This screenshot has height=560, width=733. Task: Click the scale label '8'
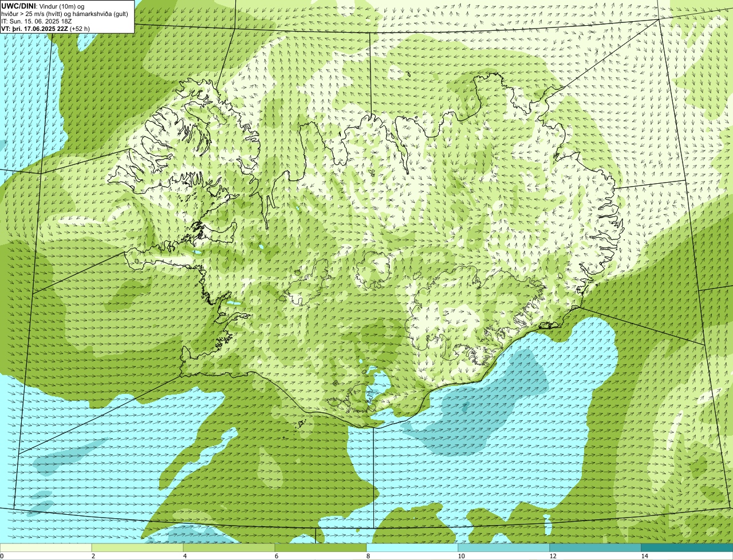point(368,556)
